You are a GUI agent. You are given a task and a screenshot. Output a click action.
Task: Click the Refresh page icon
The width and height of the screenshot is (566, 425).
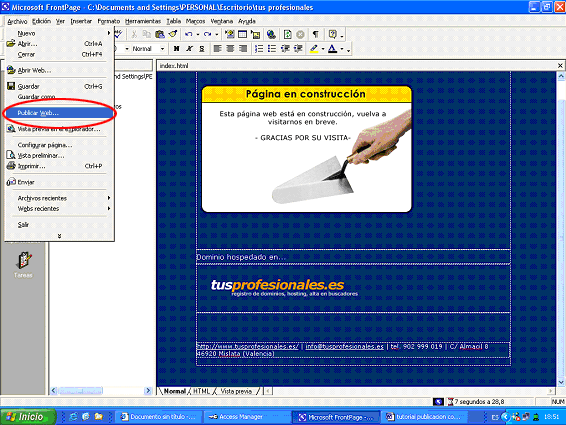coord(288,34)
